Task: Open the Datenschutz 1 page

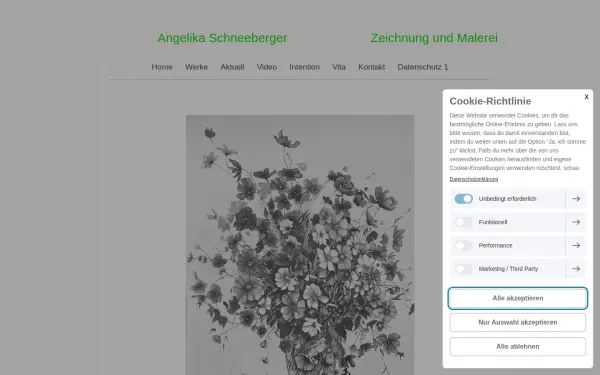Action: coord(422,67)
